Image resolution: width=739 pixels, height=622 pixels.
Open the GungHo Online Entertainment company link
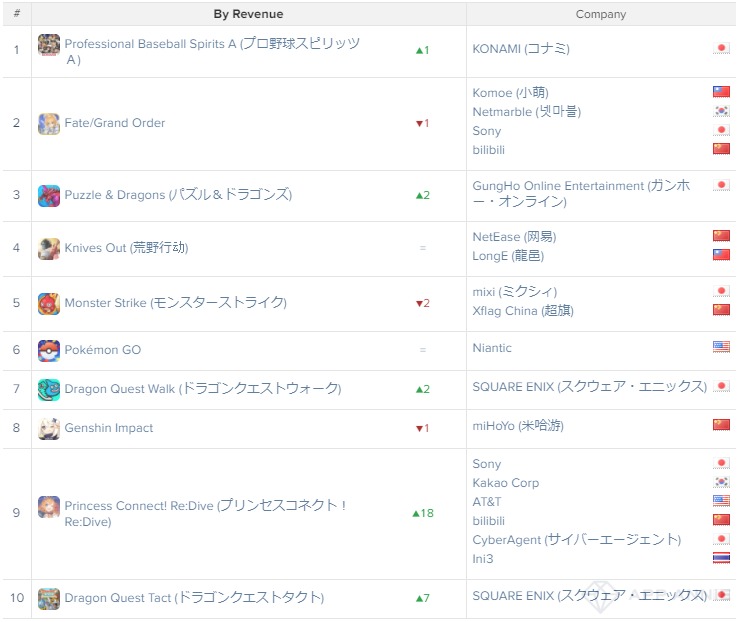tap(581, 193)
